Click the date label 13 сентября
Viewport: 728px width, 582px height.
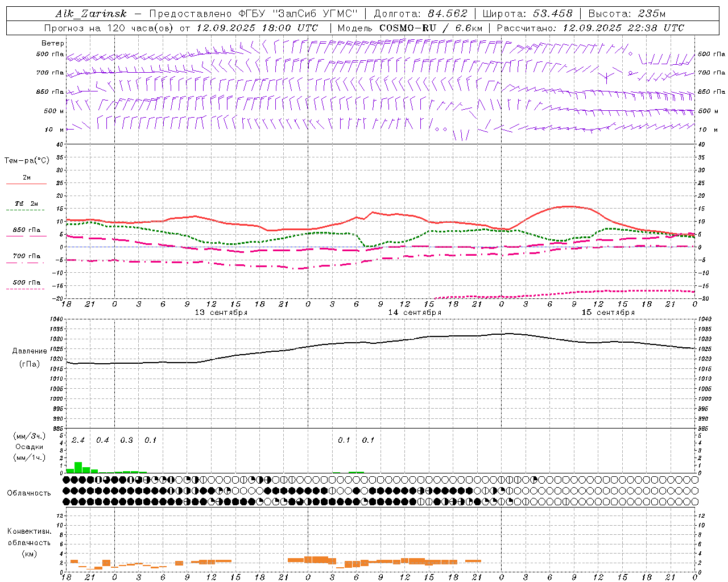point(221,312)
